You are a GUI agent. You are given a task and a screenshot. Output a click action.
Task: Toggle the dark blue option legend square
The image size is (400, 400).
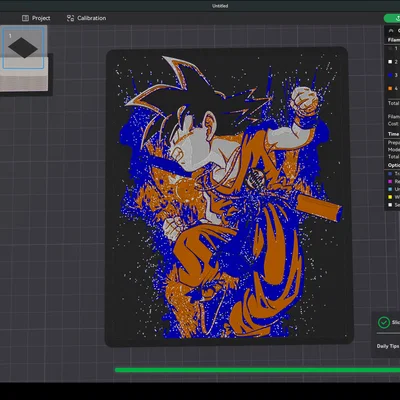point(390,174)
